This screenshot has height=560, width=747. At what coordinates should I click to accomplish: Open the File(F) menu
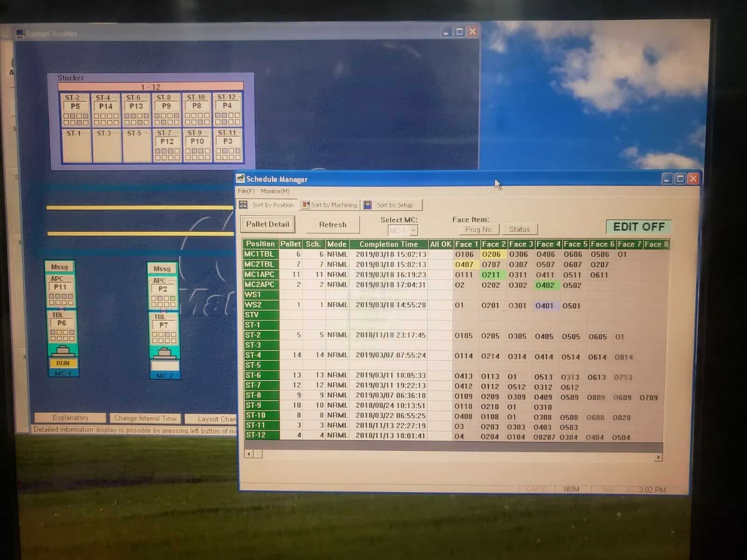tap(246, 191)
